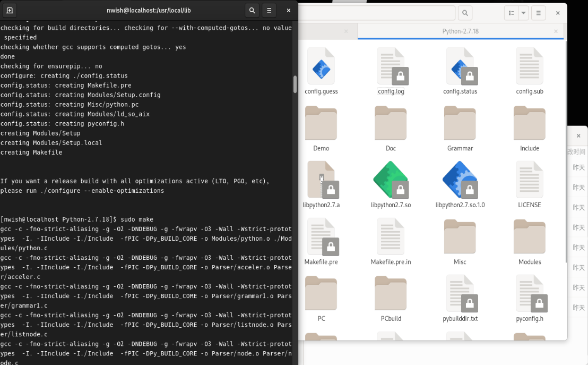Screen dimensions: 588x365
Task: Select the config.status file icon
Action: tap(460, 66)
